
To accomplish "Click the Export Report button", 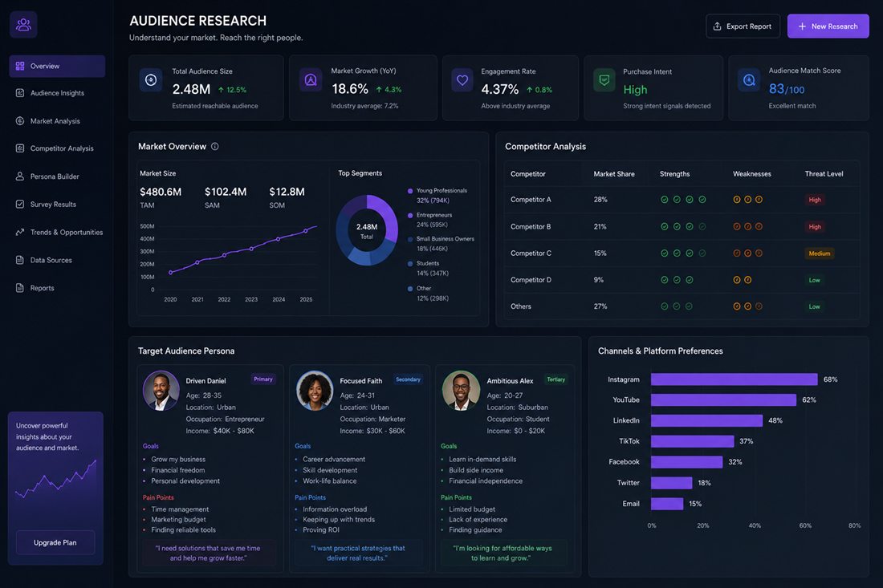I will [743, 26].
